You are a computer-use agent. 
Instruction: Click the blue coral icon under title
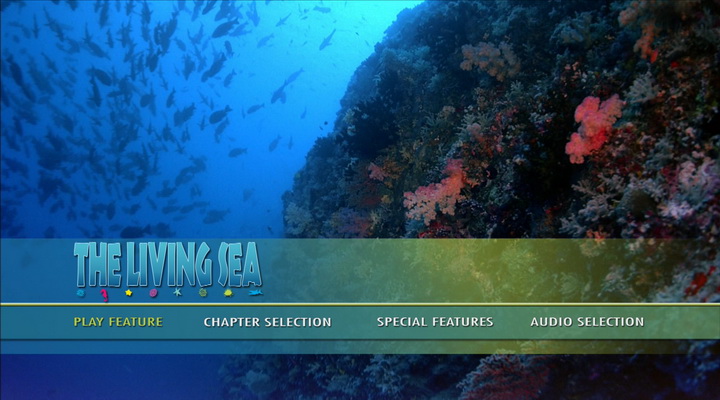coord(80,293)
